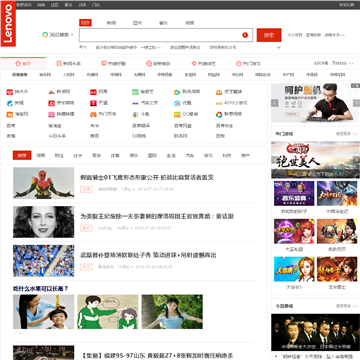The height and width of the screenshot is (360, 360).
Task: Click the 优酷 site icon
Action: 177,103
